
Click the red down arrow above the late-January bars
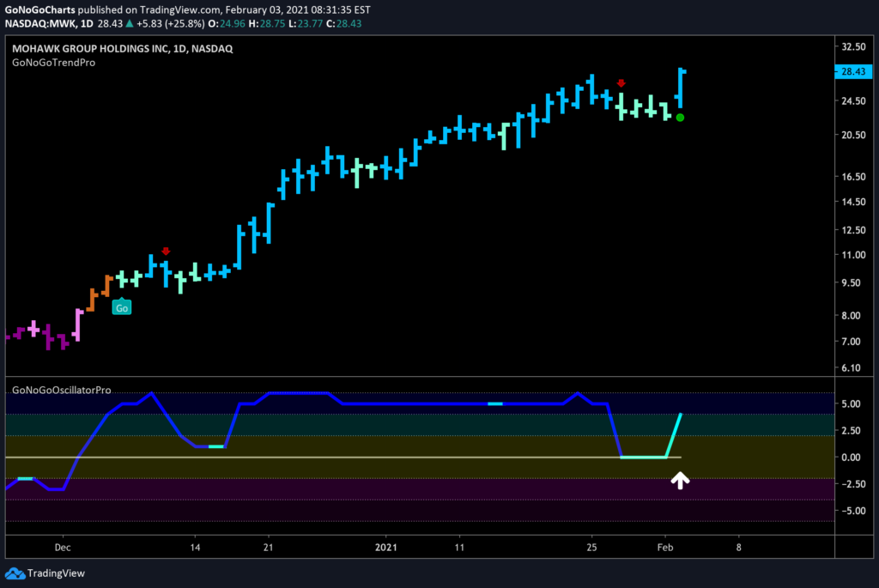621,83
